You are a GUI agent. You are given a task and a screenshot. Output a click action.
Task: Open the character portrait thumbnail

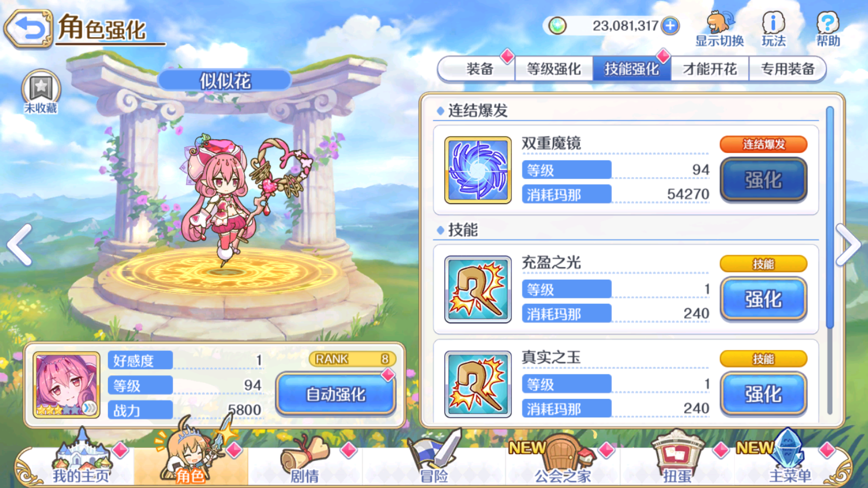click(66, 385)
